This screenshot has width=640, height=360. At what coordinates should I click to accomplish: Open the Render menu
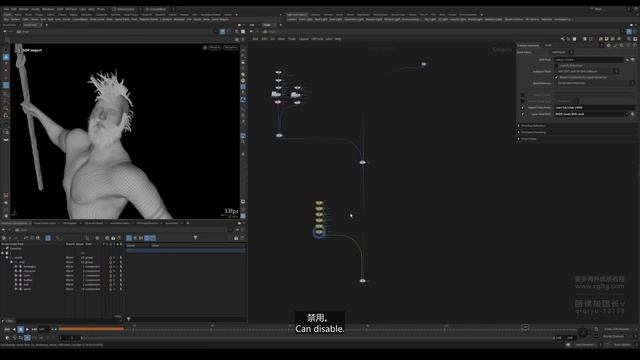[24, 9]
